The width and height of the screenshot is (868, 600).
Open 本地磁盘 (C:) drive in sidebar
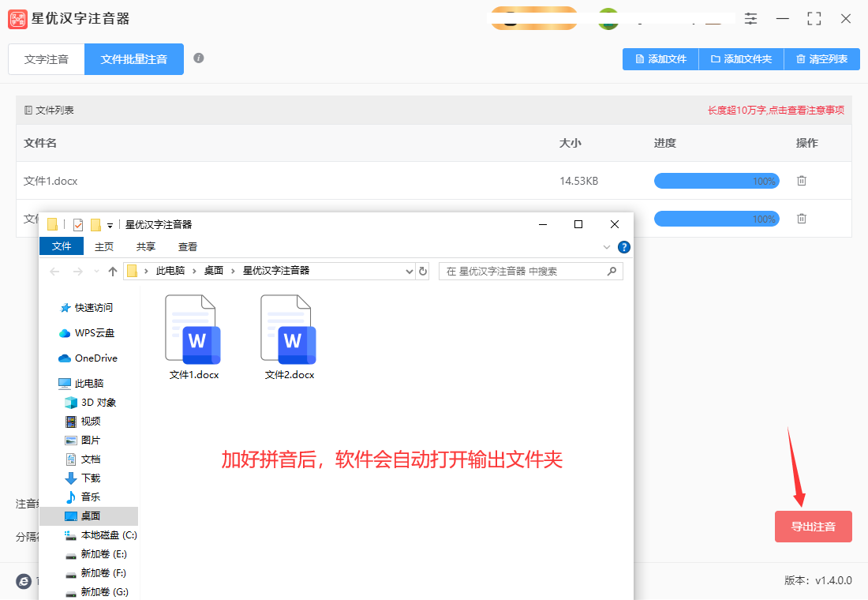tap(101, 535)
